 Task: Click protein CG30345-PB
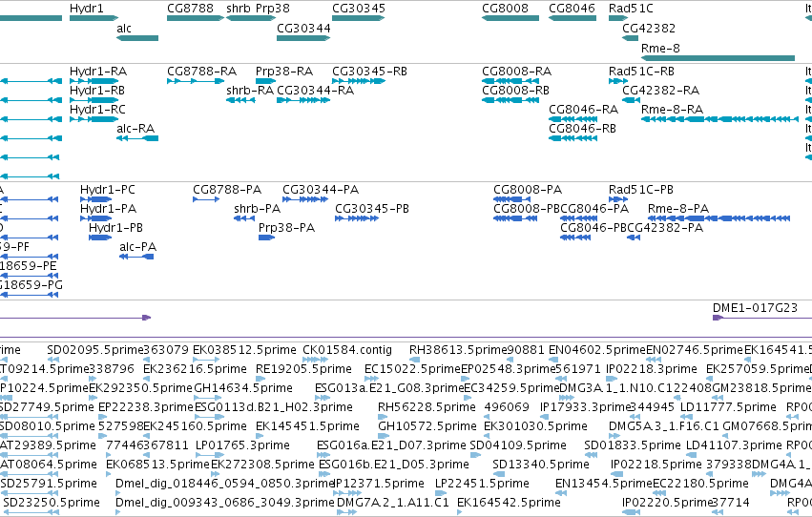pyautogui.click(x=372, y=209)
